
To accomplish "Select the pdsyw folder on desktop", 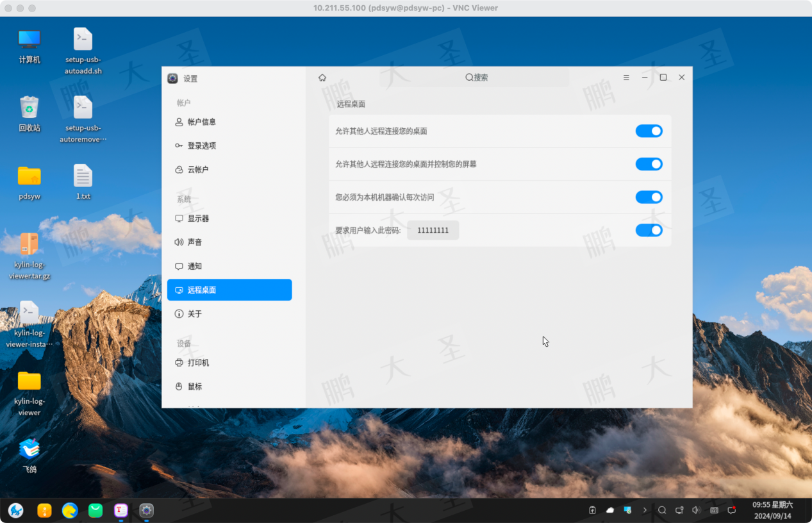I will click(x=29, y=183).
